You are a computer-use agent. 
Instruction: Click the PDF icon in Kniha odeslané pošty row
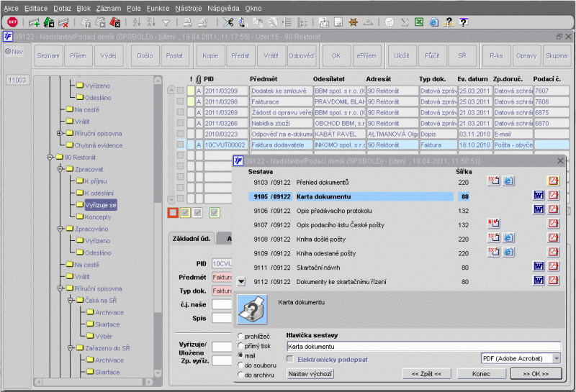(554, 252)
